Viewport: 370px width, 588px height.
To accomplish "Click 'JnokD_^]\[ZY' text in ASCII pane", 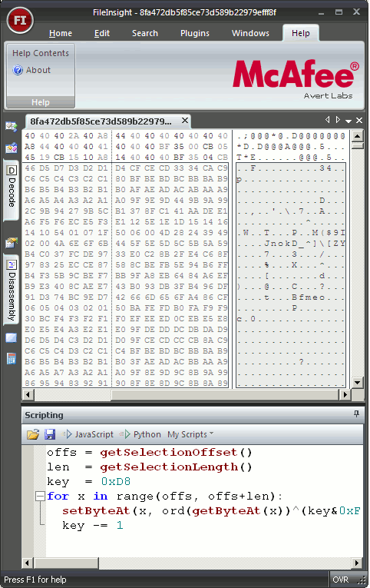I will [305, 244].
